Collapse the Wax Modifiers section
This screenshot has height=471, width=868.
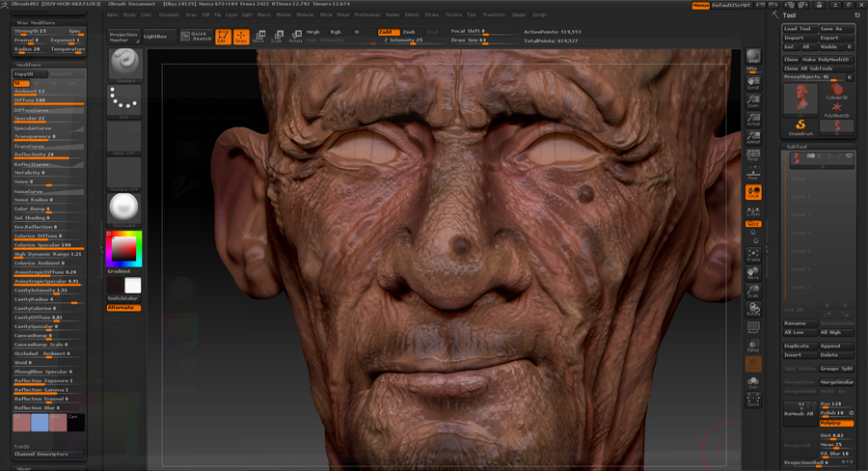coord(36,23)
